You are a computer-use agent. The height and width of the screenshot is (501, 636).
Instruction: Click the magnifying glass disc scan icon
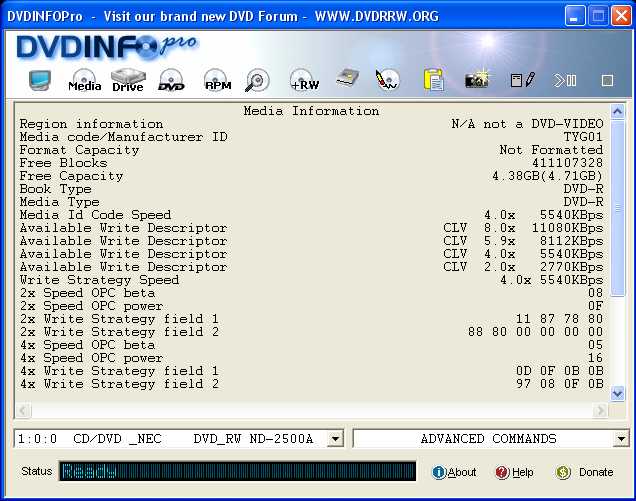click(257, 80)
